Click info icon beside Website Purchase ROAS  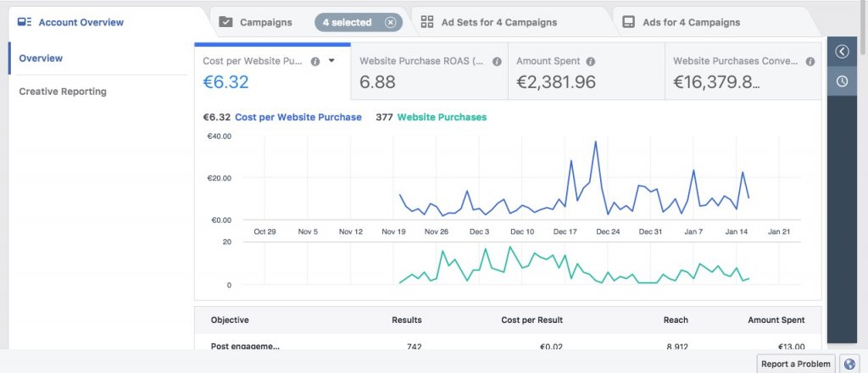[x=497, y=62]
